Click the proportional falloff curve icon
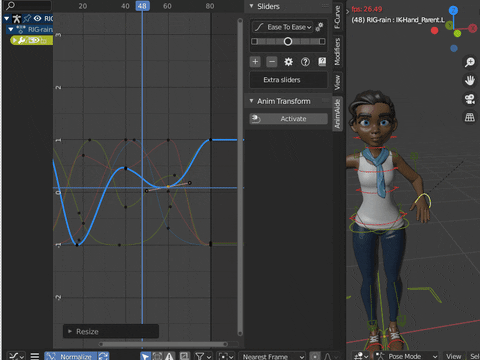 pos(328,356)
